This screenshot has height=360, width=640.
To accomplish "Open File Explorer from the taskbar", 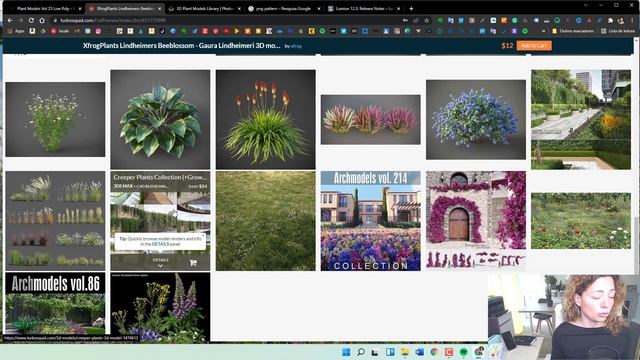I will [404, 352].
